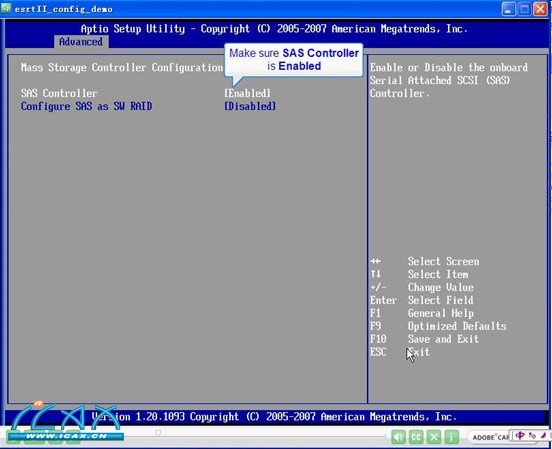Viewport: 552px width, 449px height.
Task: Click the F10 Save and Exit hint
Action: point(424,339)
